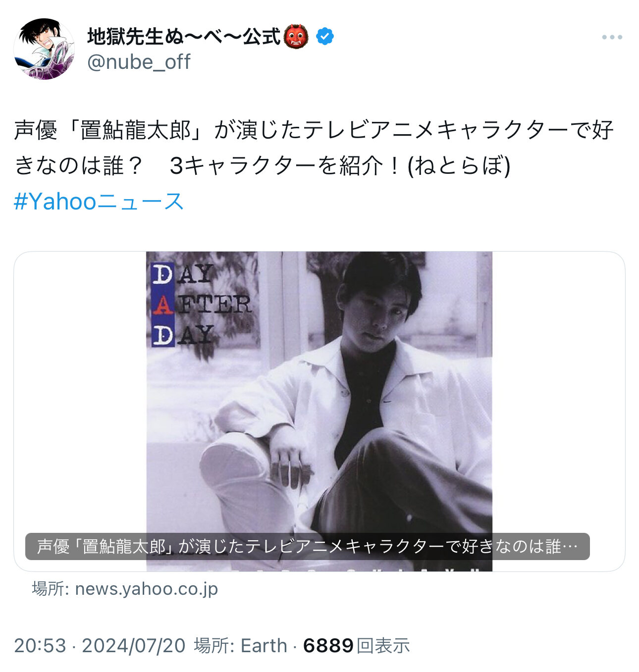Click the DAY AFTER DAY title on cover
Image resolution: width=639 pixels, height=672 pixels.
(x=202, y=305)
